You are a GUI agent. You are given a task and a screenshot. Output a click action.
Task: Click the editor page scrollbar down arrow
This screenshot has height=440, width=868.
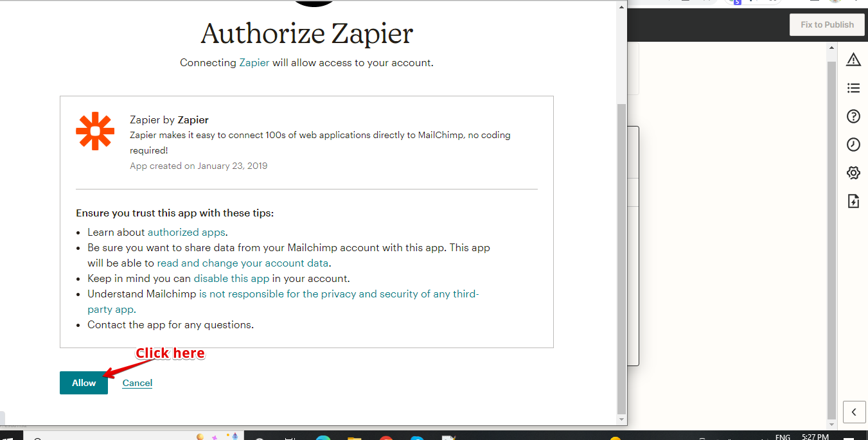(832, 425)
